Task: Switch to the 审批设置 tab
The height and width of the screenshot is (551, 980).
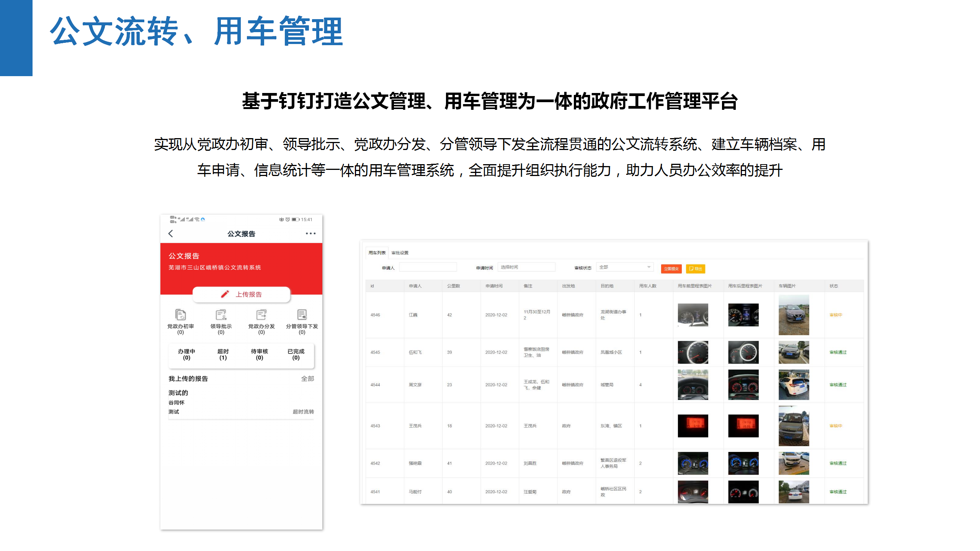Action: point(399,253)
